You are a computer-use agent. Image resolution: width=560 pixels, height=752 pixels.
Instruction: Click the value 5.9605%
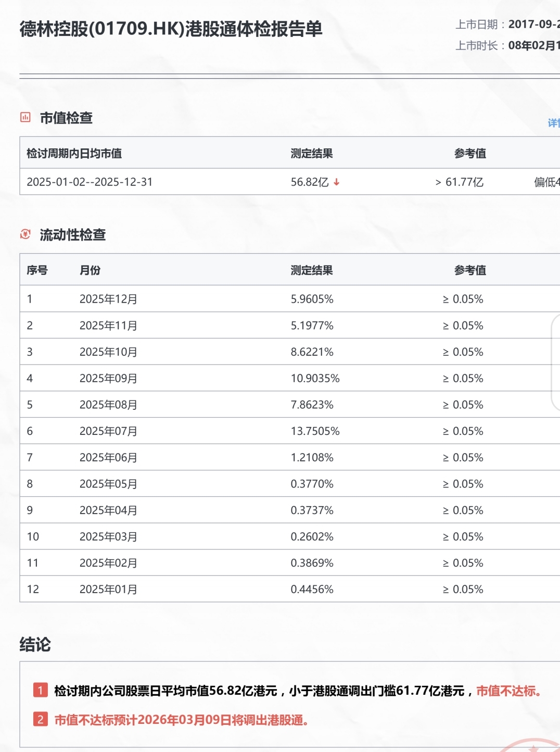click(x=312, y=299)
